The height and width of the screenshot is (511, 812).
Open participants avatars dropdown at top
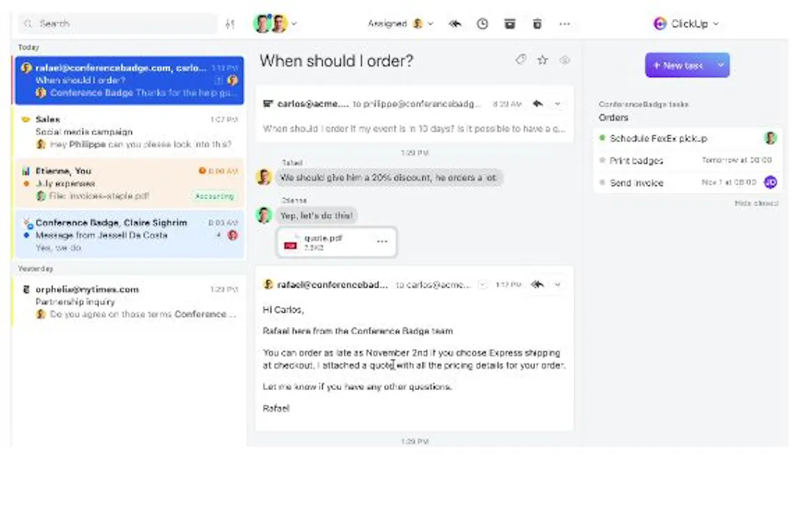pyautogui.click(x=275, y=24)
